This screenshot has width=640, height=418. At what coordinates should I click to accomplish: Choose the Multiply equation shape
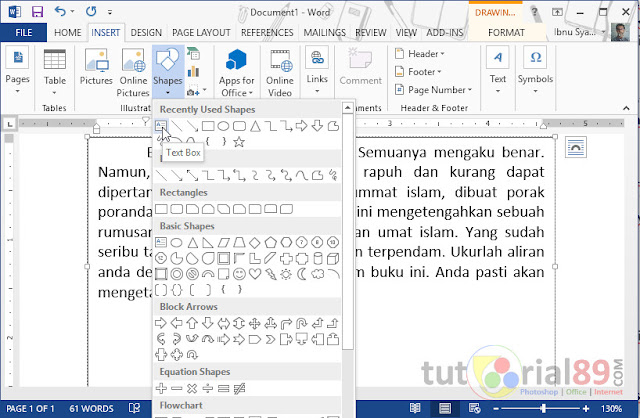click(192, 388)
